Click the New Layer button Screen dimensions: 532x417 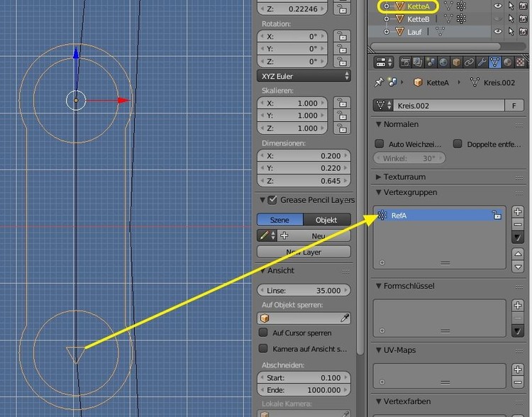click(304, 252)
